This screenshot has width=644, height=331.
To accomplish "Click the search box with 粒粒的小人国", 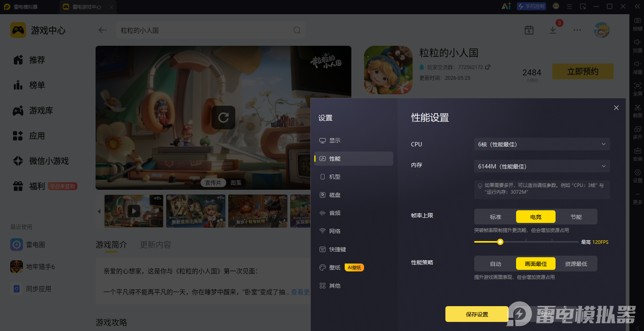I will 211,30.
